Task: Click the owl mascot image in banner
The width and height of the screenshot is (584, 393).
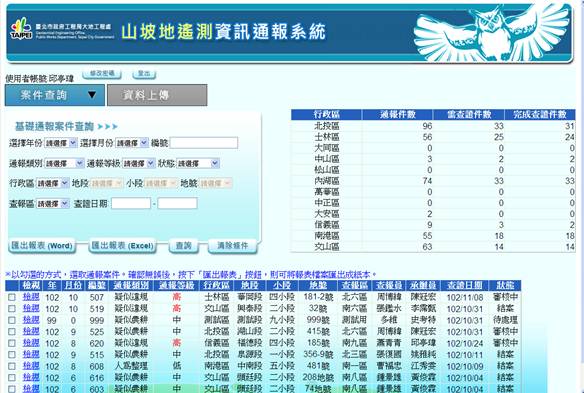Action: (x=492, y=33)
